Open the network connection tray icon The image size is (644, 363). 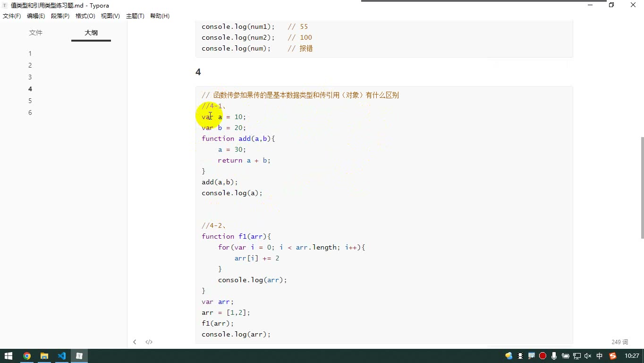pos(576,356)
